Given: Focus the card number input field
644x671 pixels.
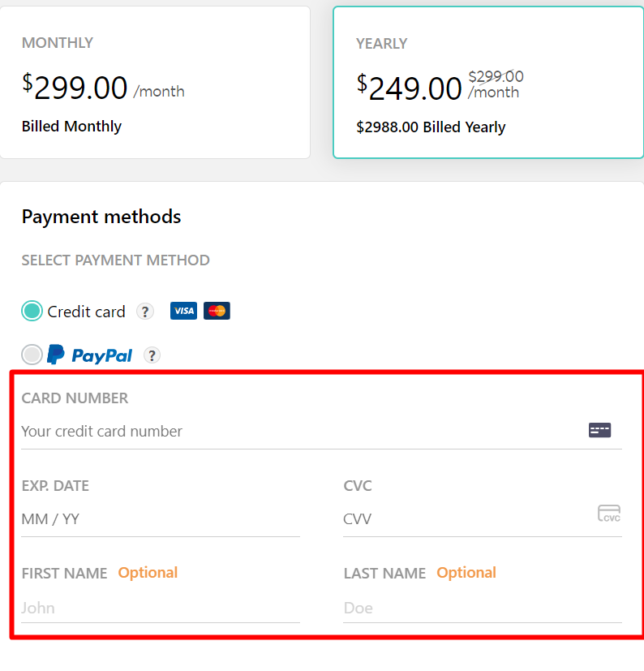Looking at the screenshot, I should pyautogui.click(x=300, y=431).
